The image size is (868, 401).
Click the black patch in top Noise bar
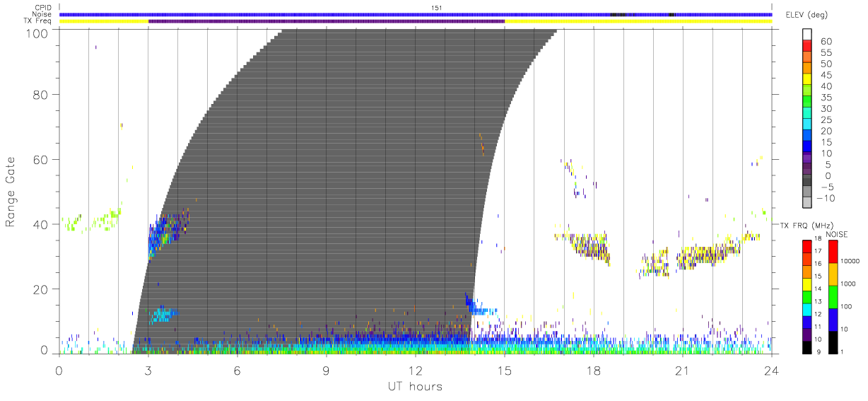pyautogui.click(x=619, y=14)
